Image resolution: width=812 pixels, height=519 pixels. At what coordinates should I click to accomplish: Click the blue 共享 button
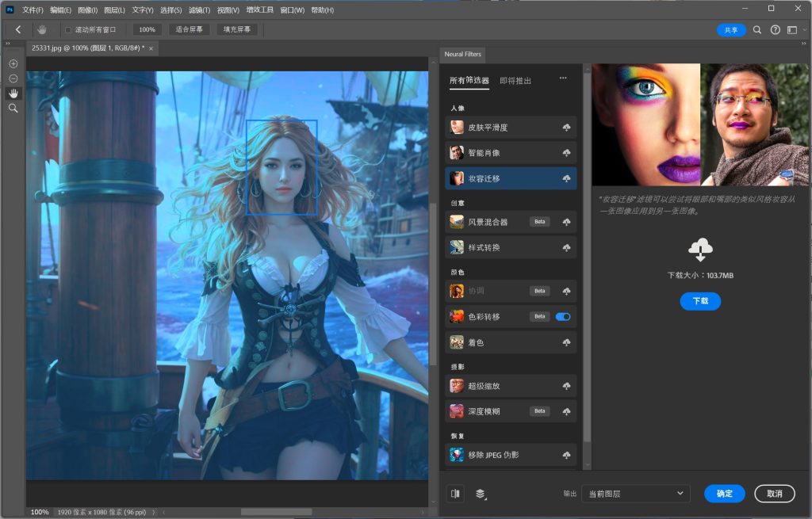[x=731, y=30]
